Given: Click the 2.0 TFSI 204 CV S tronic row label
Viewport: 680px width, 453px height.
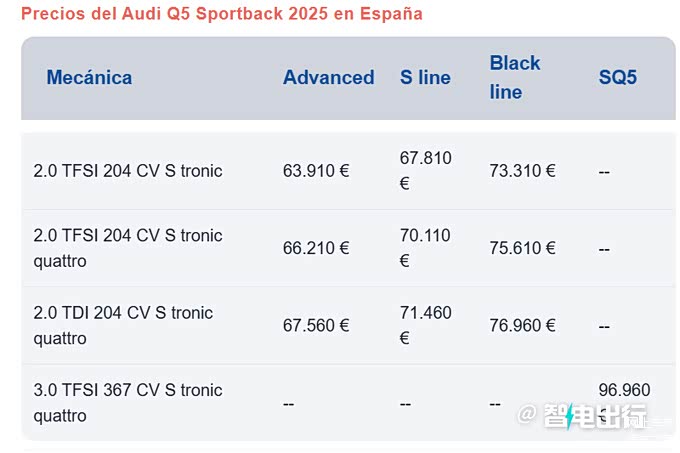Looking at the screenshot, I should click(x=128, y=171).
